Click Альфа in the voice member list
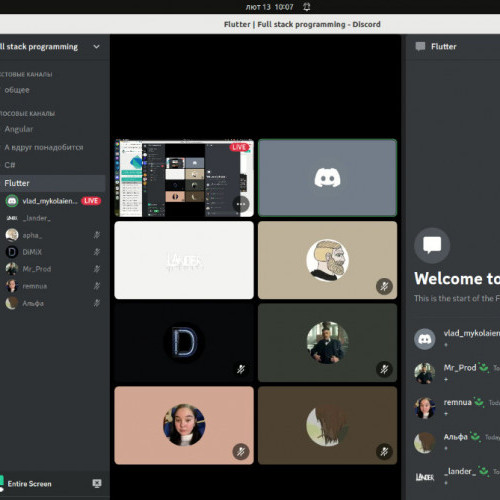Viewport: 500px width, 500px height. pyautogui.click(x=33, y=303)
